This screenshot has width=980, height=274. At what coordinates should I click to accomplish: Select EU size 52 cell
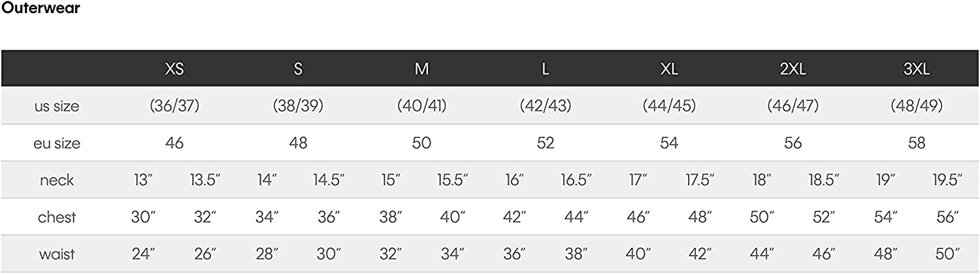(546, 143)
